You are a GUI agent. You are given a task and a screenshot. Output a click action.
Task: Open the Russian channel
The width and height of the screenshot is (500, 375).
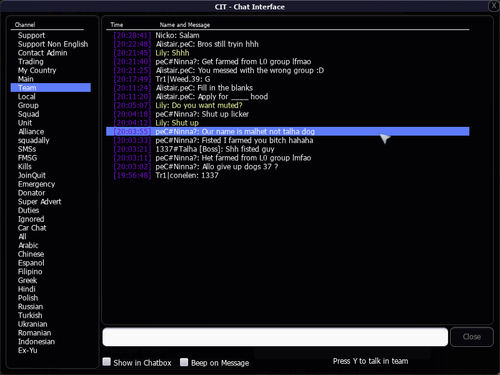click(30, 307)
